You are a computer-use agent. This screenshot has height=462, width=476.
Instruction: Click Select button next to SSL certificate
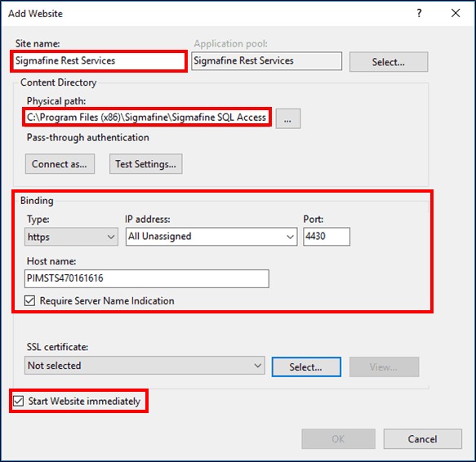(306, 367)
